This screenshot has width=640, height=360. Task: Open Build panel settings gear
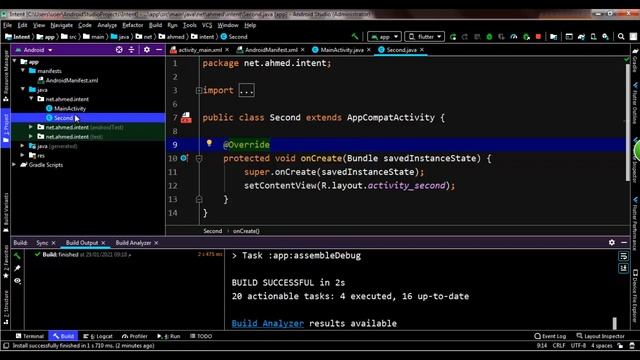[611, 242]
